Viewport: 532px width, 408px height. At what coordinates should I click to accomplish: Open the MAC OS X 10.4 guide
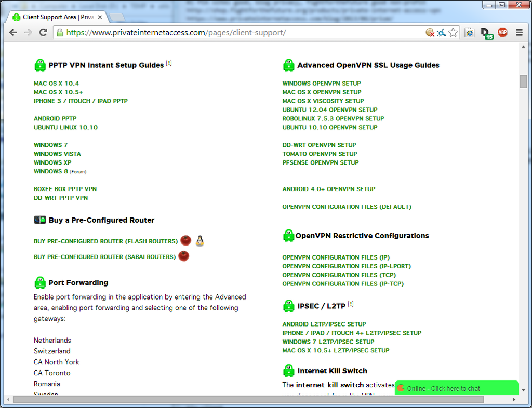[56, 84]
